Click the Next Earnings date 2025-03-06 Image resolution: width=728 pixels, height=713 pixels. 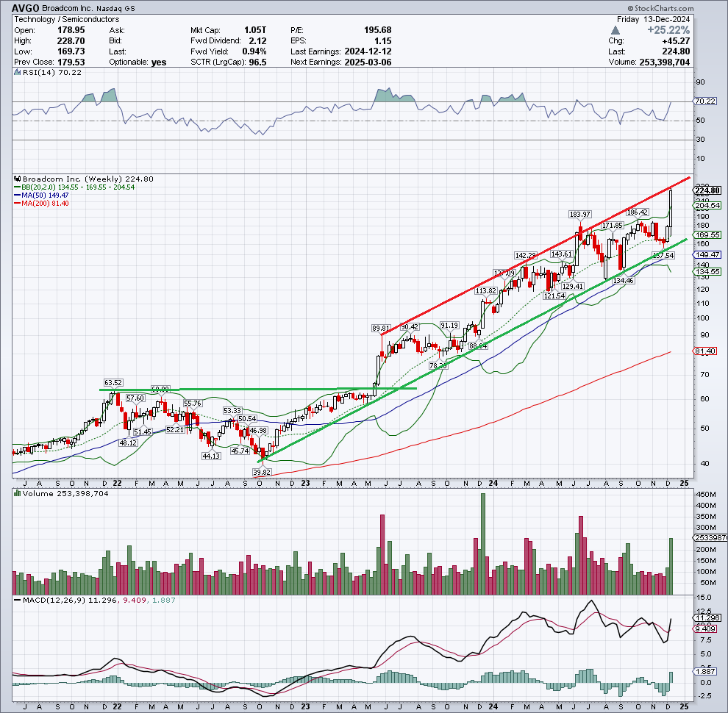(368, 62)
